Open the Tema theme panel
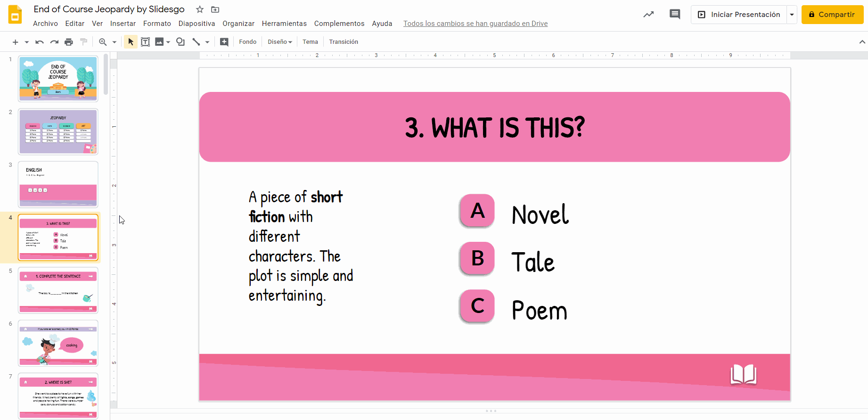 coord(311,42)
